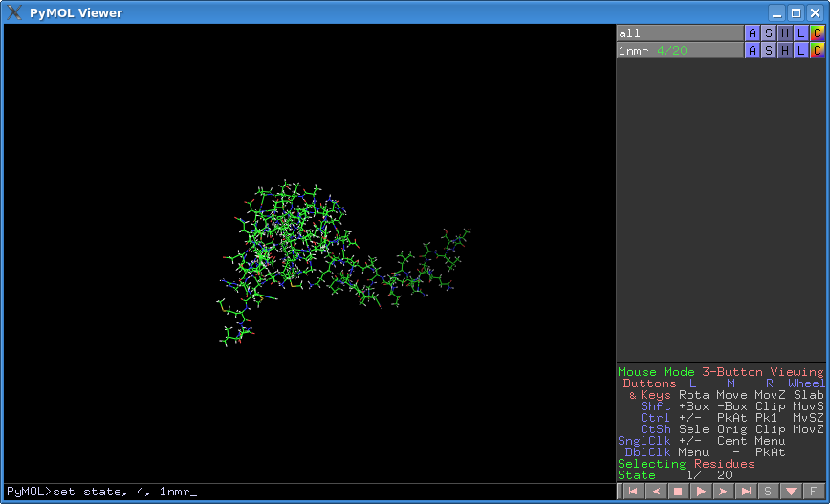
Task: Open Show menu for 1nmr
Action: click(x=769, y=51)
